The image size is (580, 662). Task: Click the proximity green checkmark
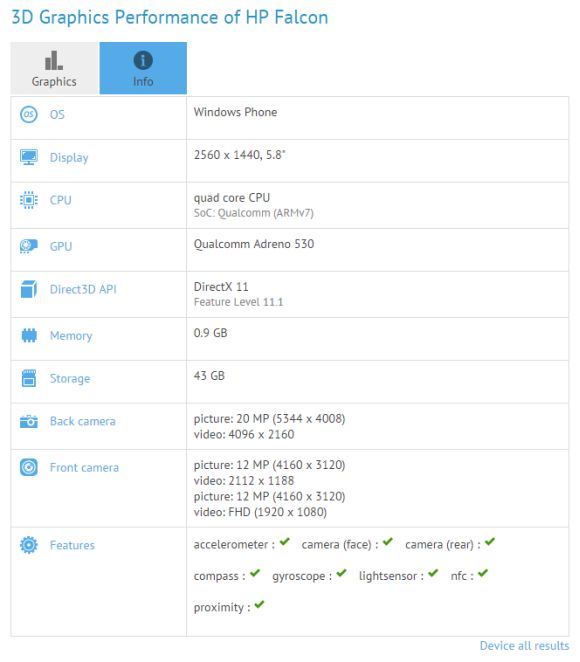[x=259, y=605]
